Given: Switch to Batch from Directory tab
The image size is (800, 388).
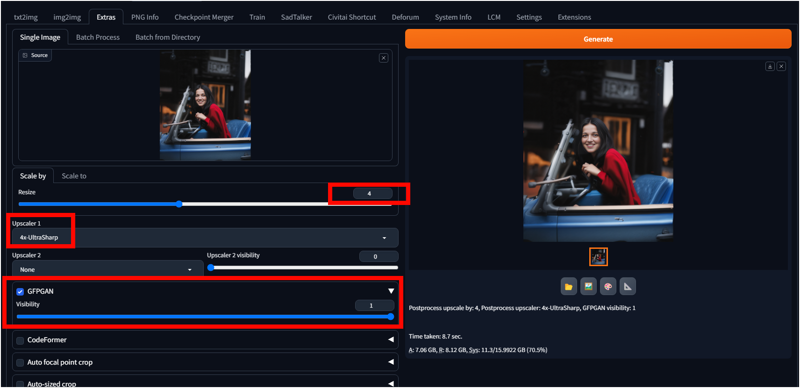Looking at the screenshot, I should 168,37.
